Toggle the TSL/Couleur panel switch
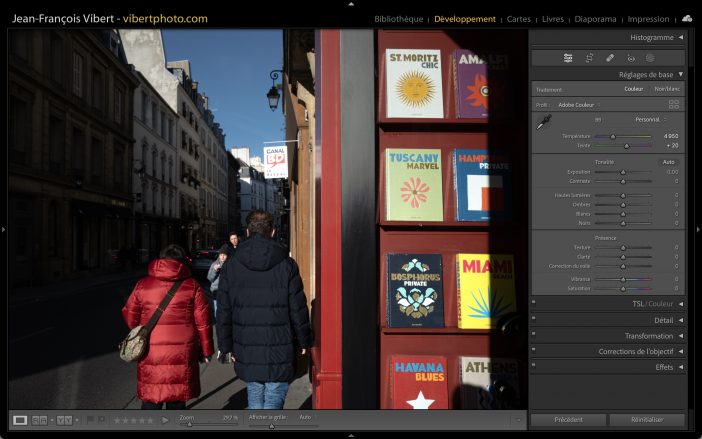702x439 pixels. pos(534,304)
